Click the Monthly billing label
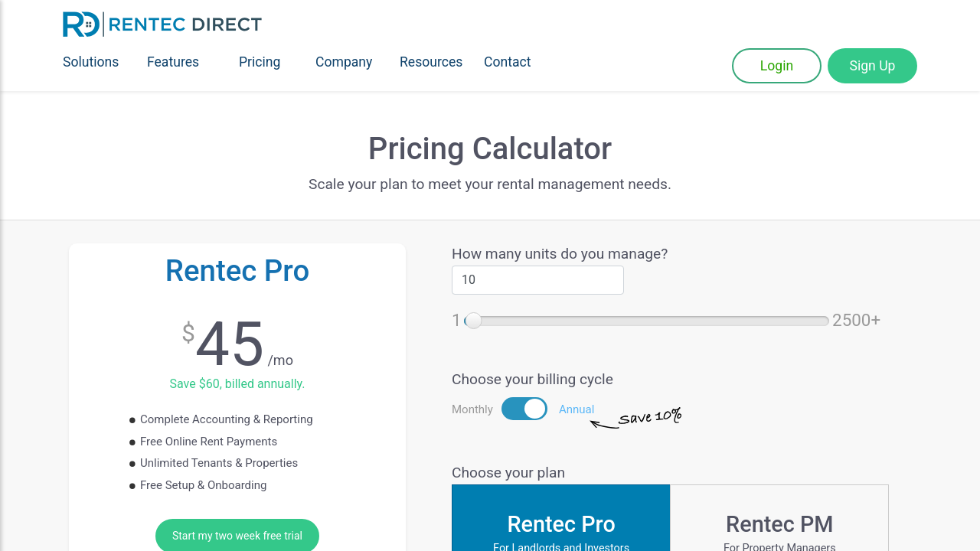 tap(472, 409)
